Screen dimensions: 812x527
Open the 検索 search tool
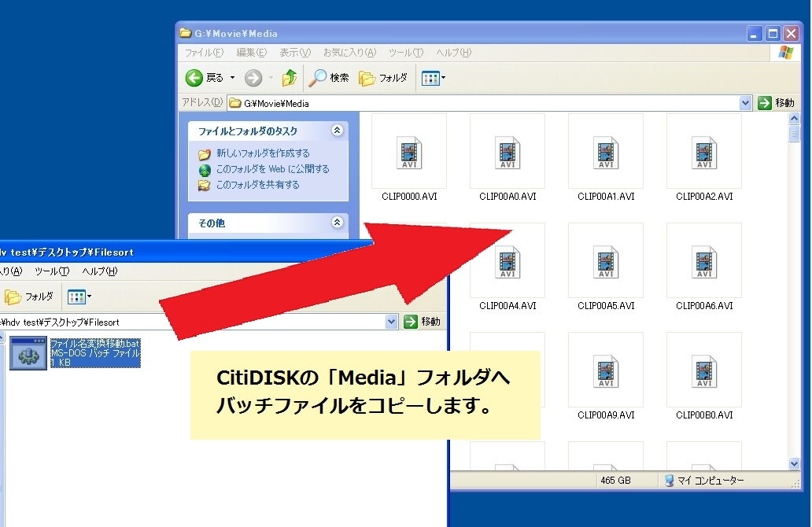point(329,78)
